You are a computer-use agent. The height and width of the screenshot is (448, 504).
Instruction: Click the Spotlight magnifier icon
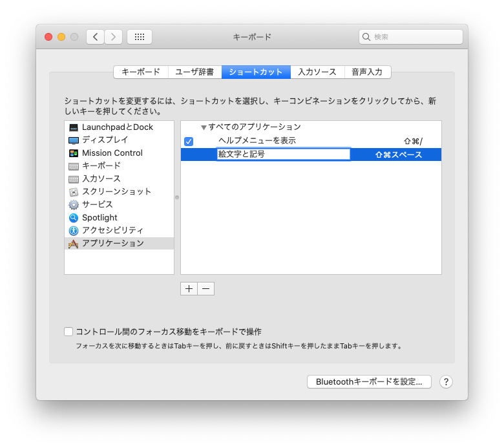74,218
